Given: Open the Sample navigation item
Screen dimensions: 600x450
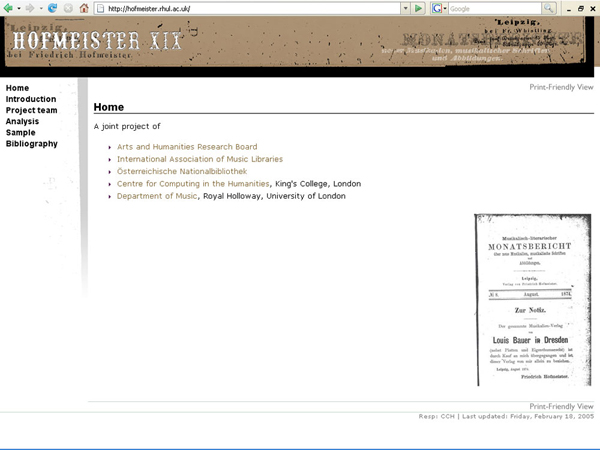Looking at the screenshot, I should (x=21, y=132).
